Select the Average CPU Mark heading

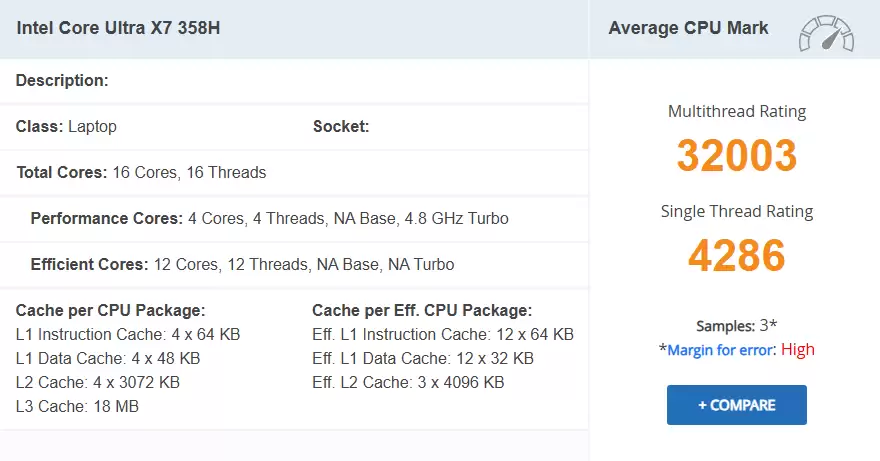[688, 27]
